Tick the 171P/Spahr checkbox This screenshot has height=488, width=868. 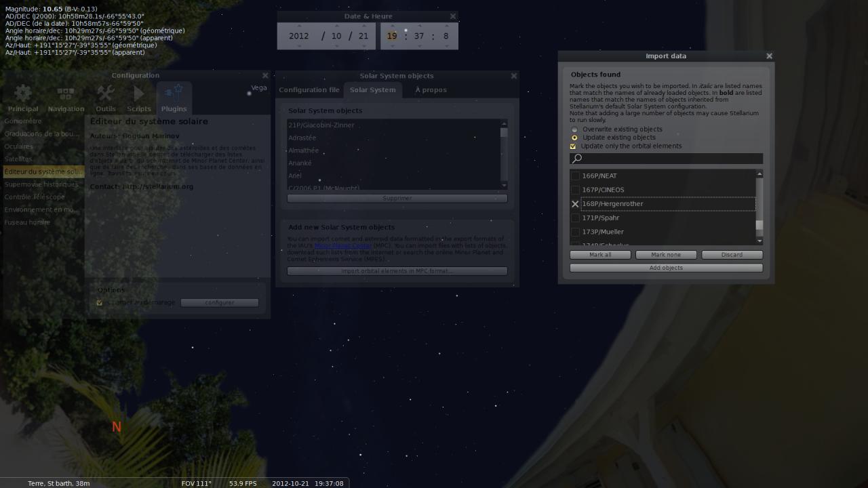(x=575, y=218)
